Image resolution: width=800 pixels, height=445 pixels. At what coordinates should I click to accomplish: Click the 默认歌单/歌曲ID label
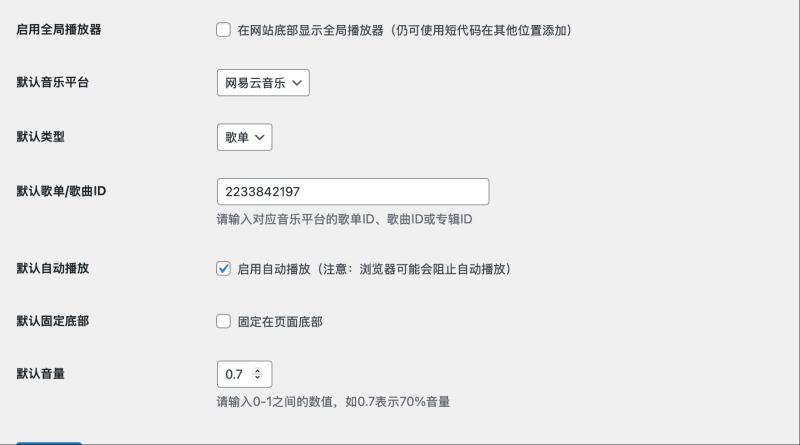[62, 191]
